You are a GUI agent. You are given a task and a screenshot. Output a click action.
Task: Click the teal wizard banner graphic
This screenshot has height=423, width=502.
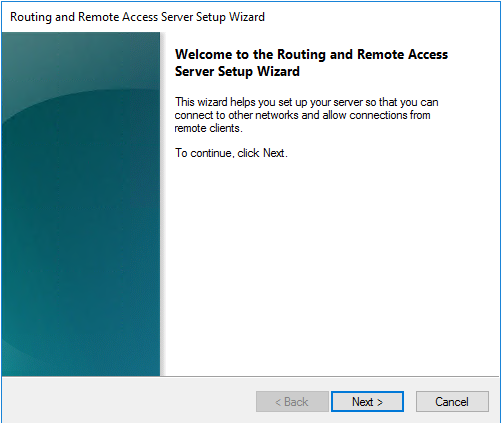point(81,204)
